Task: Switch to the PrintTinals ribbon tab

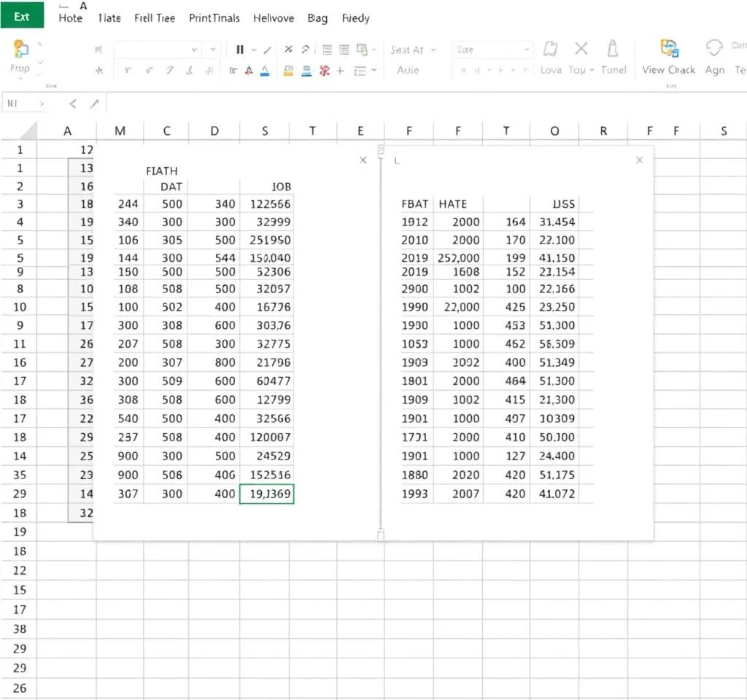Action: [x=214, y=18]
